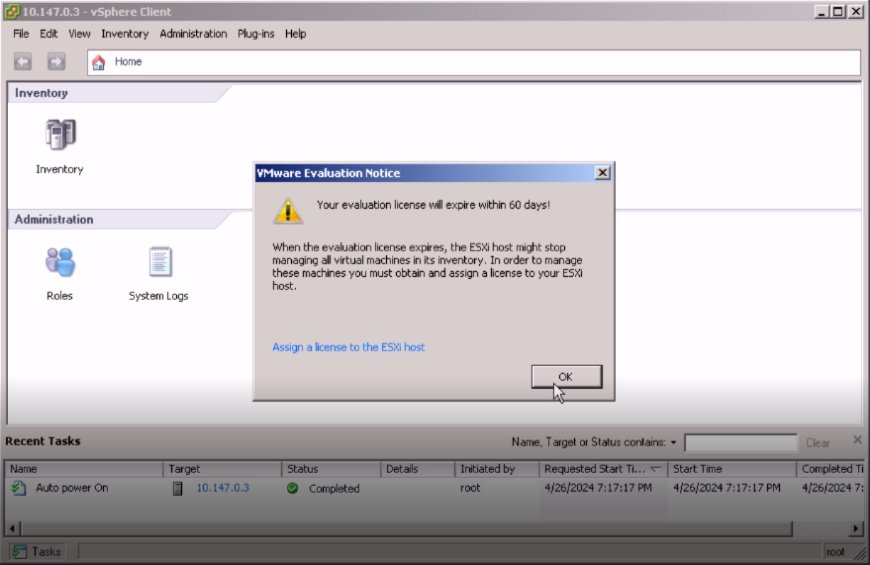Screen dimensions: 870x565
Task: Open the Inventory menu in menu bar
Action: 125,34
